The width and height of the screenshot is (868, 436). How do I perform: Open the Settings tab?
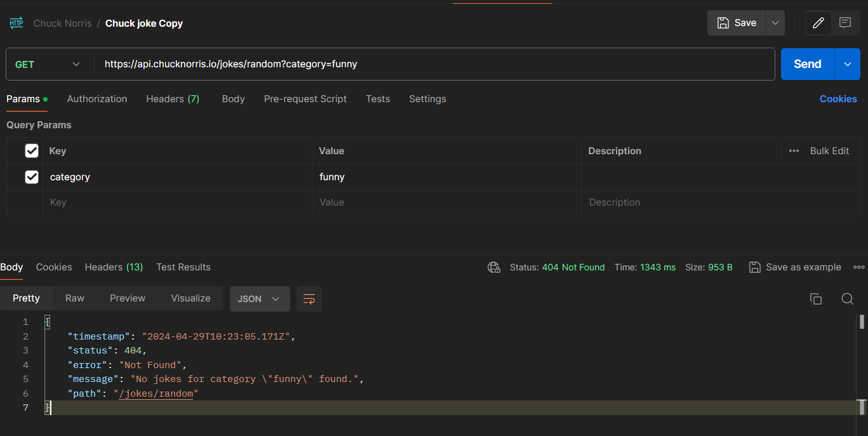(x=427, y=99)
